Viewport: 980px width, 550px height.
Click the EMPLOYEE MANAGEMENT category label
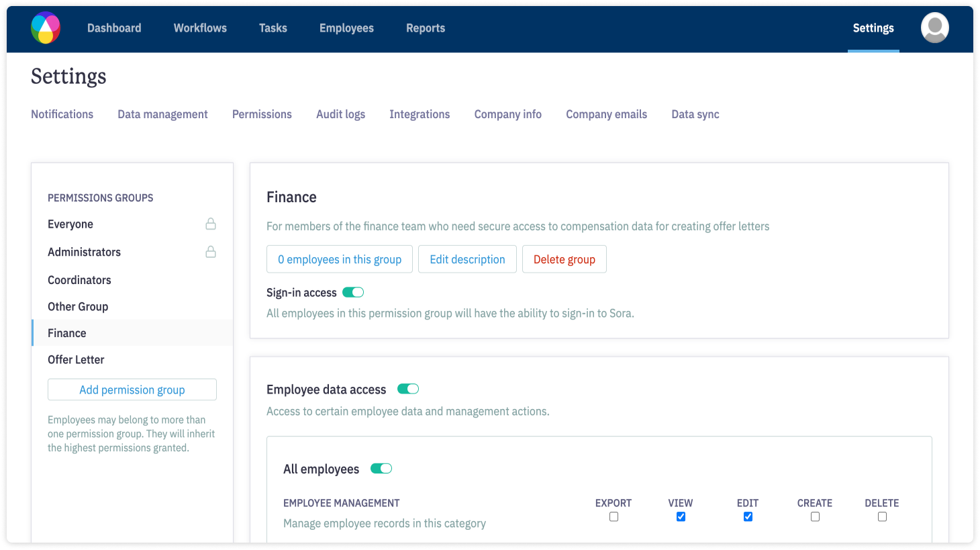342,503
